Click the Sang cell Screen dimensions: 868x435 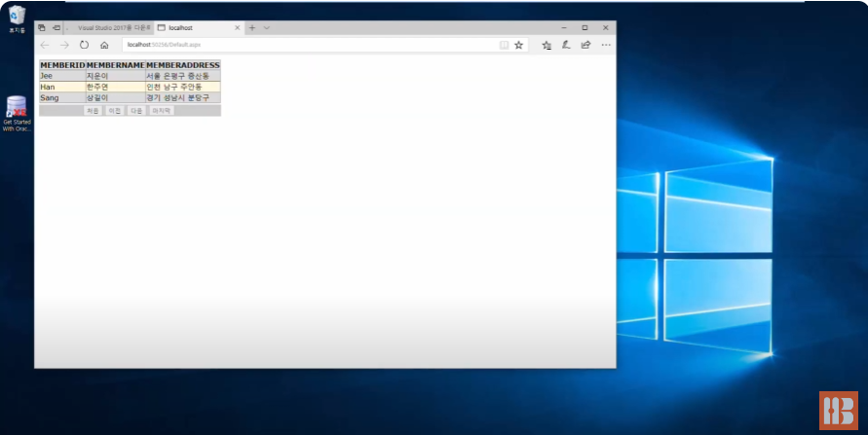click(x=62, y=98)
